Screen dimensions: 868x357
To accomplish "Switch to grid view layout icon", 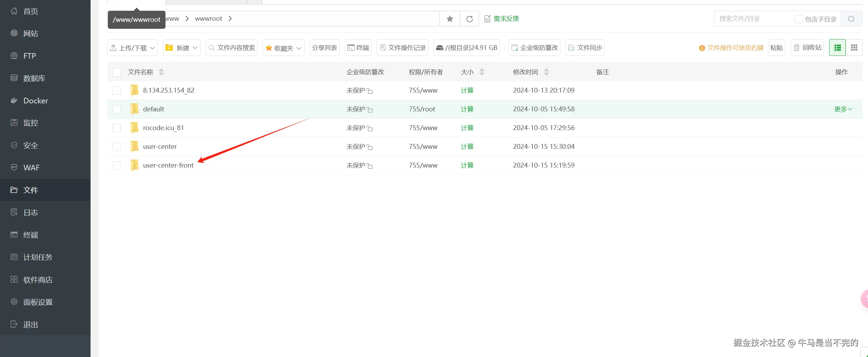I will [854, 48].
